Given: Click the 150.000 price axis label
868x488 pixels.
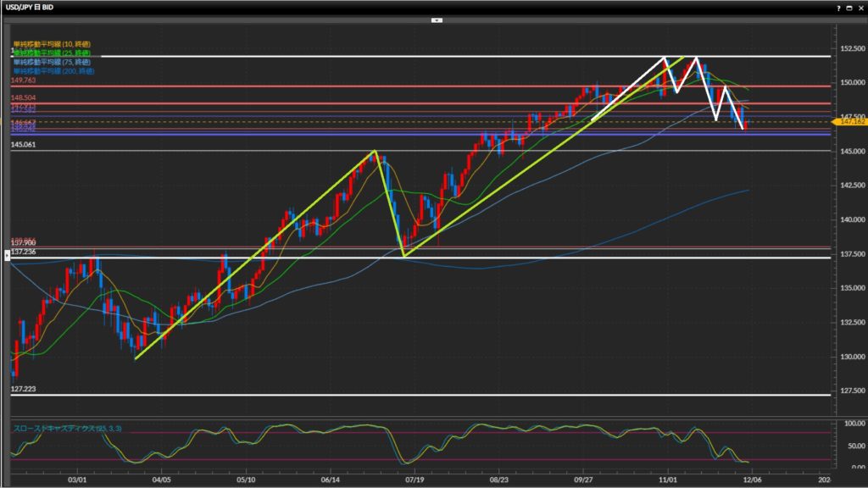Looking at the screenshot, I should (x=849, y=82).
